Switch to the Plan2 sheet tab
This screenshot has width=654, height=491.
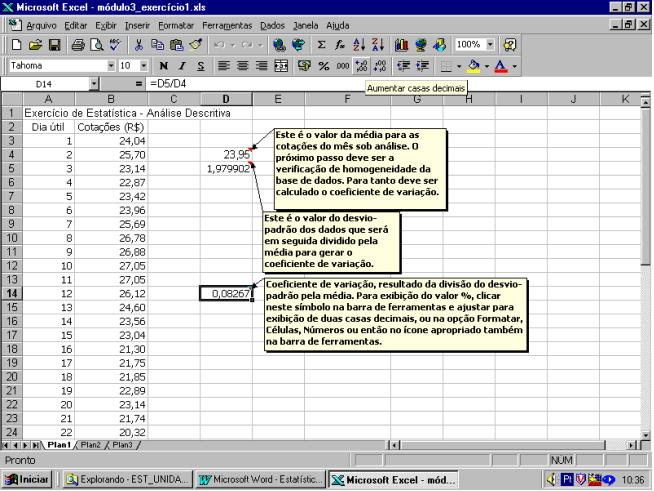[x=91, y=444]
